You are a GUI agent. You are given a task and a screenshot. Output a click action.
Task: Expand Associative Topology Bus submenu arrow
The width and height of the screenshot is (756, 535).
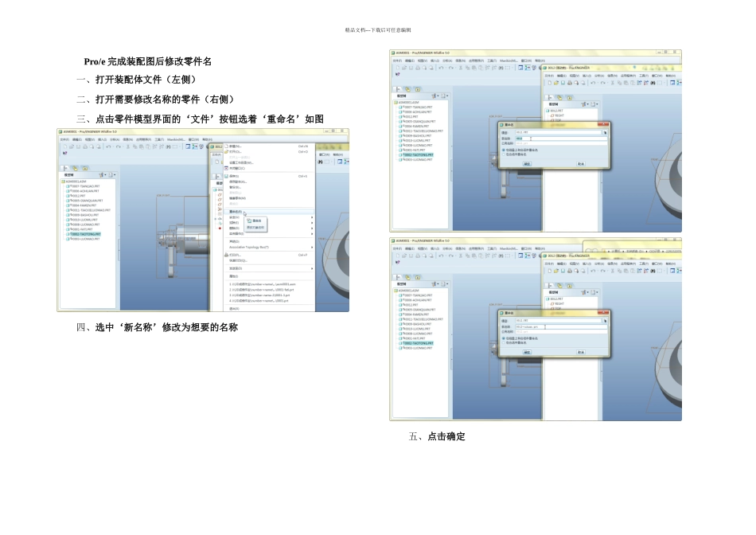312,248
